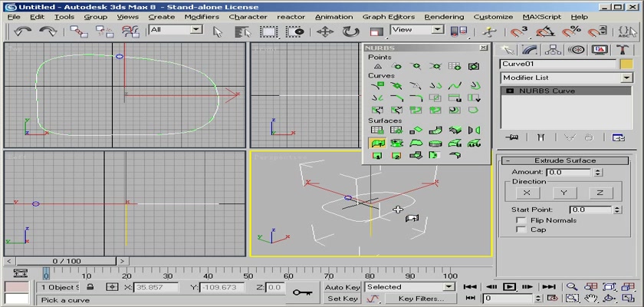The image size is (644, 307).
Task: Click the Play Animation button
Action: click(x=509, y=287)
